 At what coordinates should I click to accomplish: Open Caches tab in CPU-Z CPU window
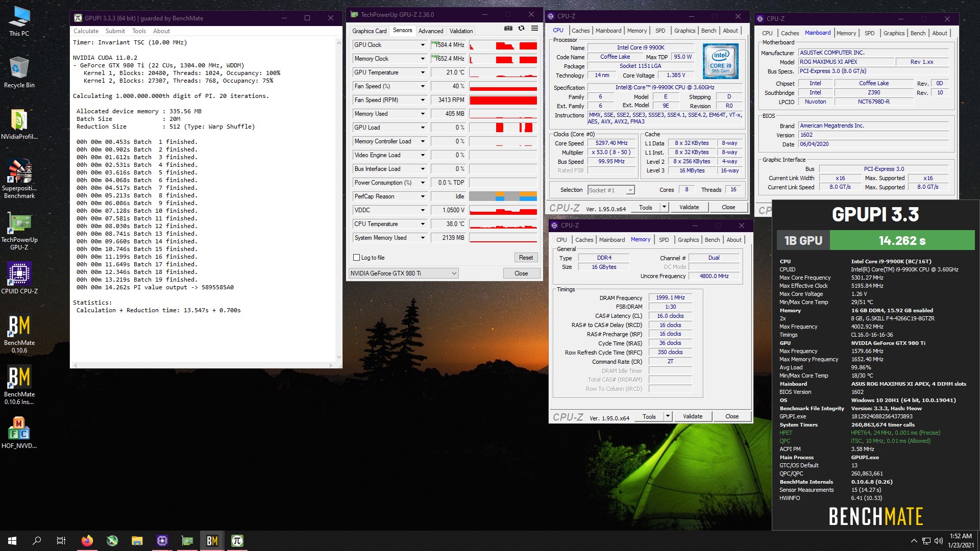[580, 31]
